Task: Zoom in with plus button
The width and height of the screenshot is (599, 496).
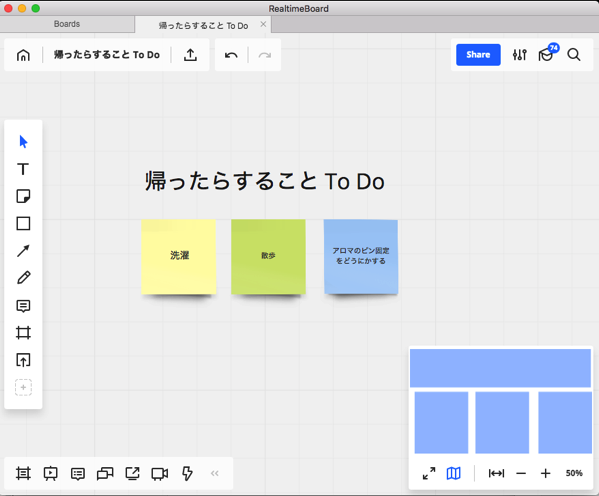Action: 546,473
